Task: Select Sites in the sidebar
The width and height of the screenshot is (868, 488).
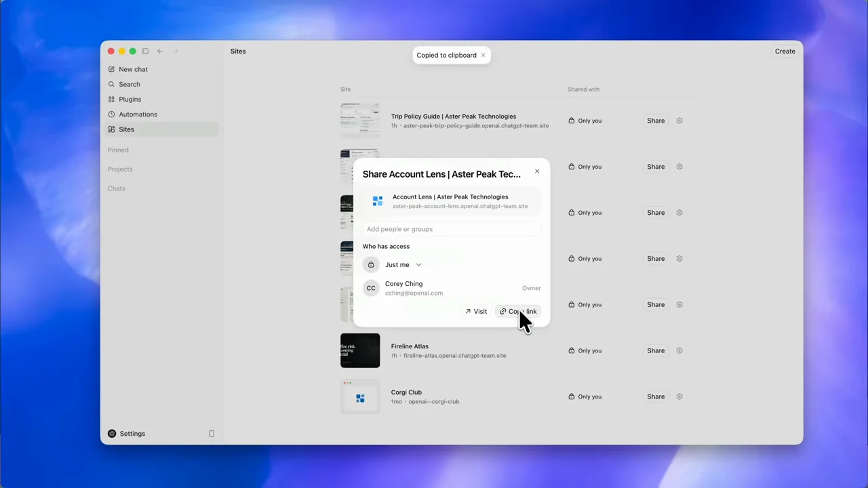Action: click(x=162, y=129)
